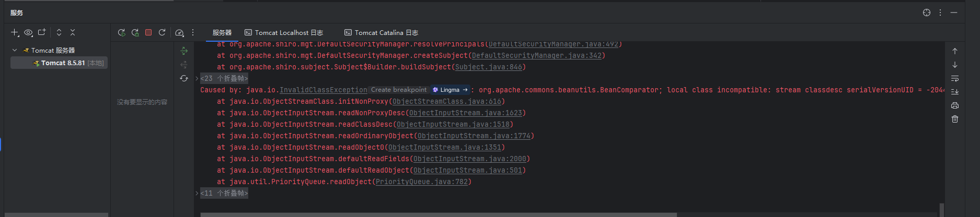
Task: Expand the 11 folded stack frames
Action: (224, 193)
